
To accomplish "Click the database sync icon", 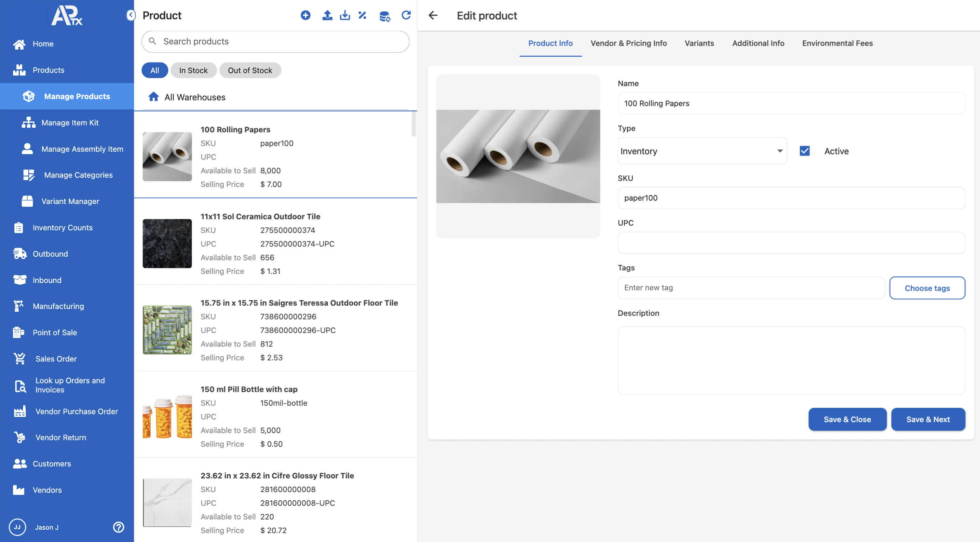I will pos(384,16).
